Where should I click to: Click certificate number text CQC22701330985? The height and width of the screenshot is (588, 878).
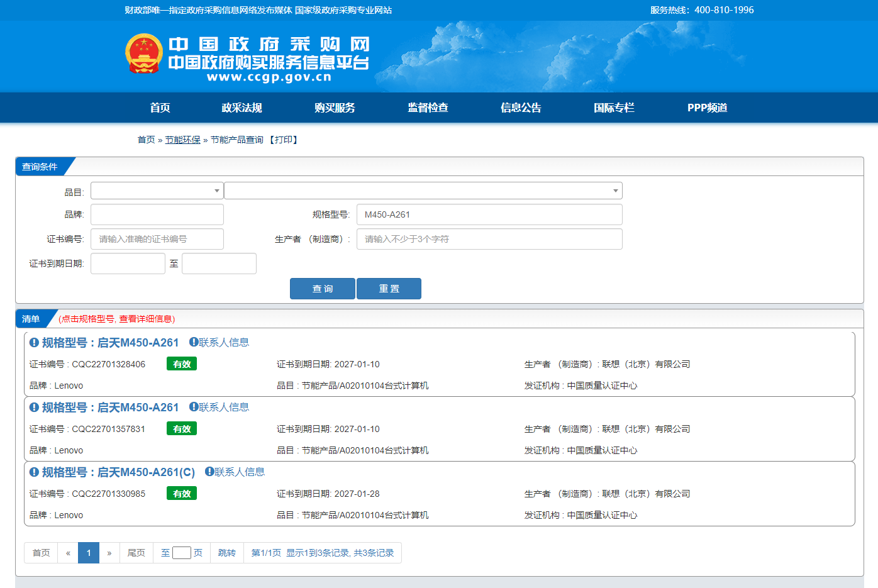click(109, 494)
